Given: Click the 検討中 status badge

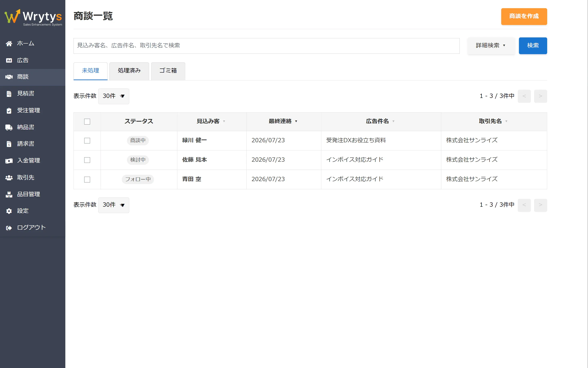Looking at the screenshot, I should click(x=138, y=160).
